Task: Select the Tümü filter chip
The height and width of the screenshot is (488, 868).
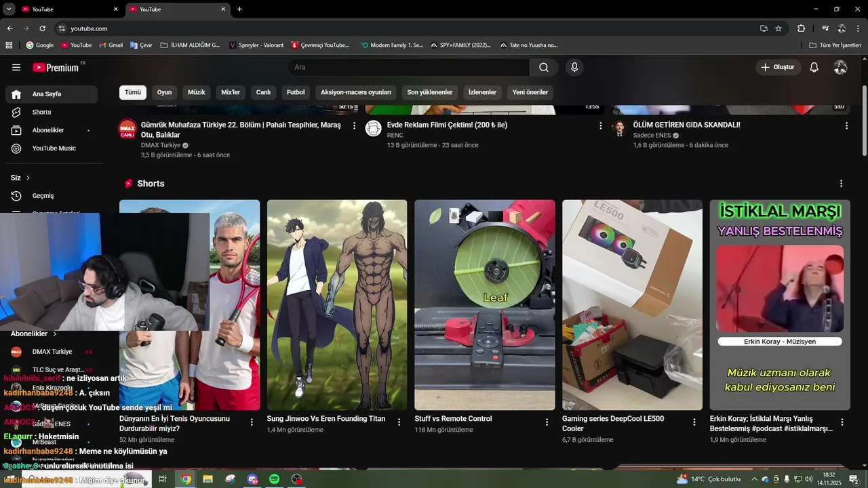Action: click(x=133, y=92)
